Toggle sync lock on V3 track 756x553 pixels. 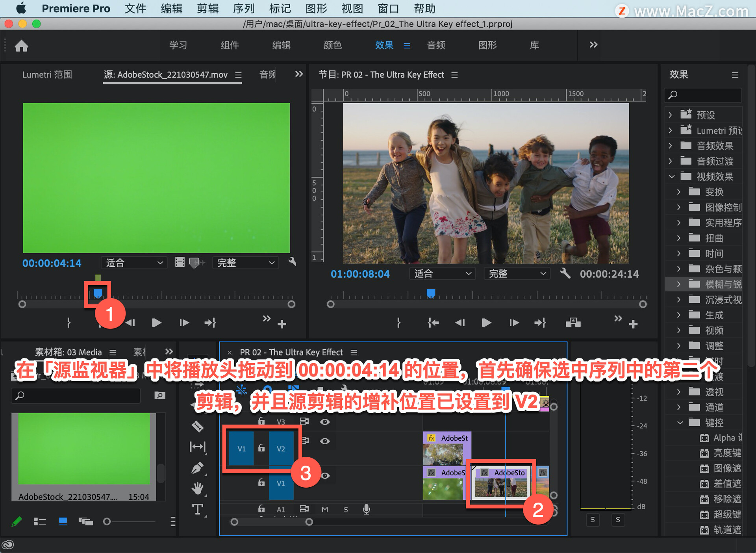point(304,421)
